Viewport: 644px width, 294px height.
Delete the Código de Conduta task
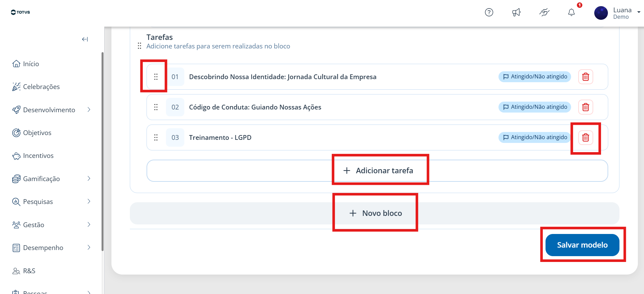point(585,107)
